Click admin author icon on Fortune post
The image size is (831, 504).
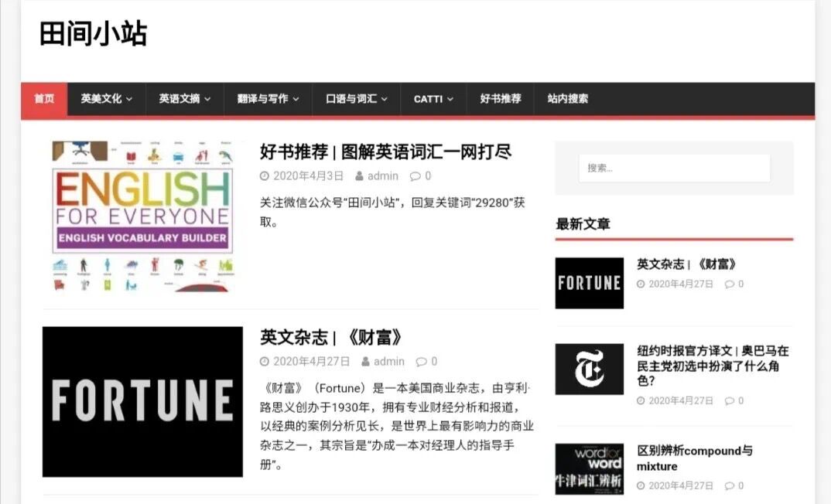point(365,362)
